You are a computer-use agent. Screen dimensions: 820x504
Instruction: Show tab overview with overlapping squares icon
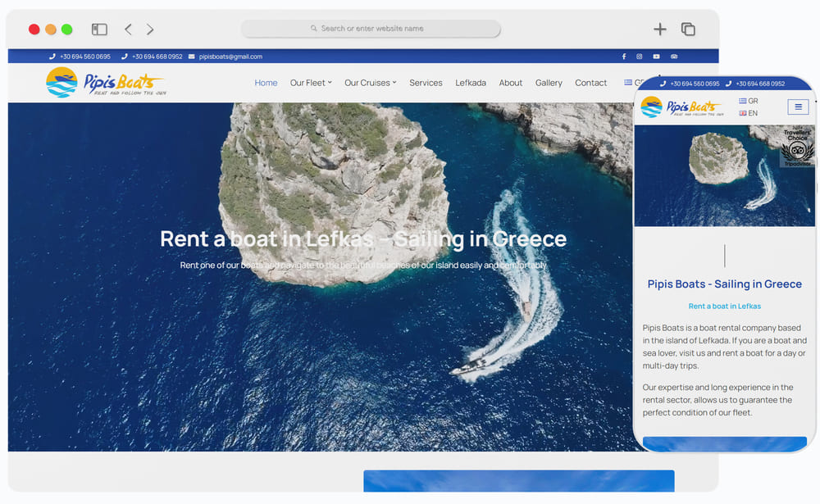pos(688,30)
